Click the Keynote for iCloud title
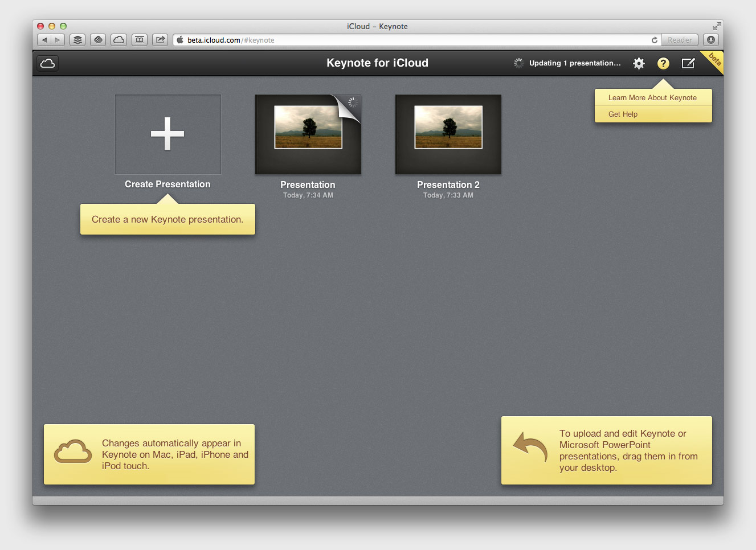Screen dimensions: 756x550 (x=377, y=63)
